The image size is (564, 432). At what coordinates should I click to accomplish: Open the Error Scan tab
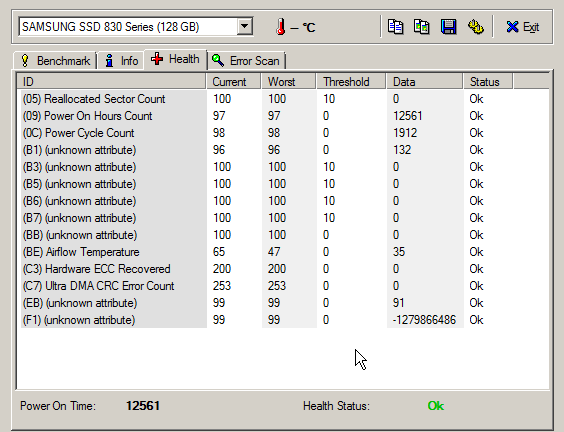coord(246,61)
